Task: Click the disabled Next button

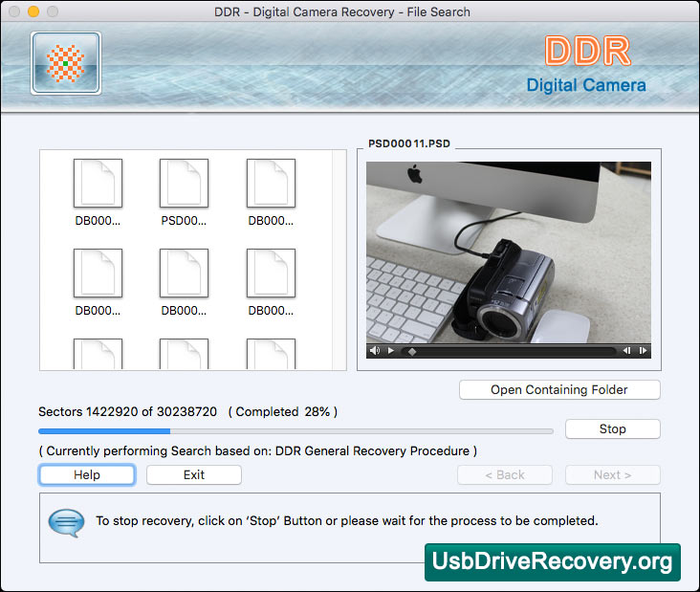Action: [x=612, y=475]
